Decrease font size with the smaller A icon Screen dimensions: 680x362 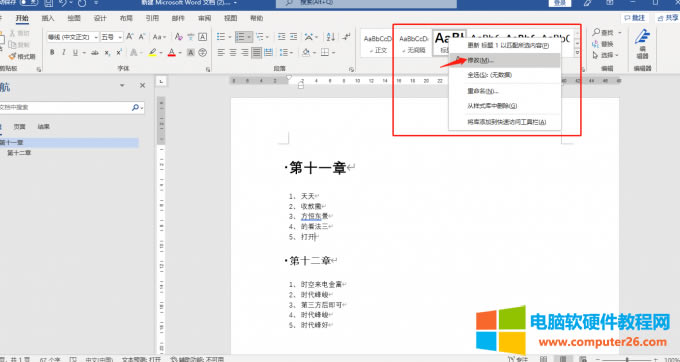(x=141, y=37)
